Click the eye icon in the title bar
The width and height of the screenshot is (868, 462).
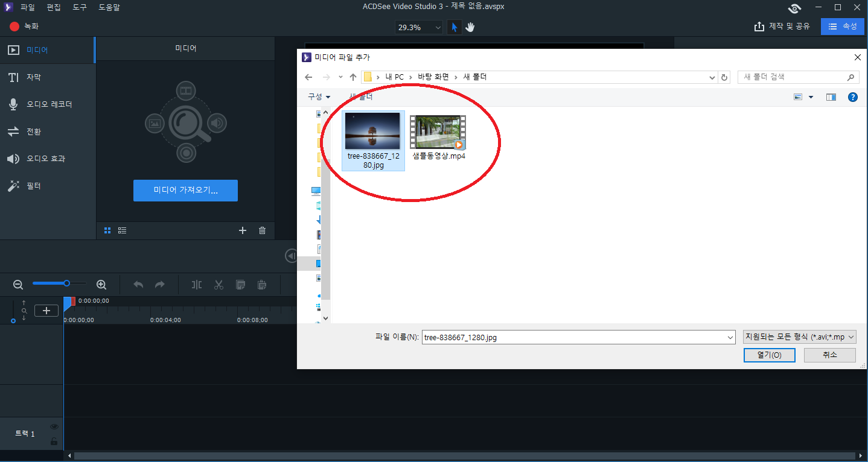click(795, 8)
